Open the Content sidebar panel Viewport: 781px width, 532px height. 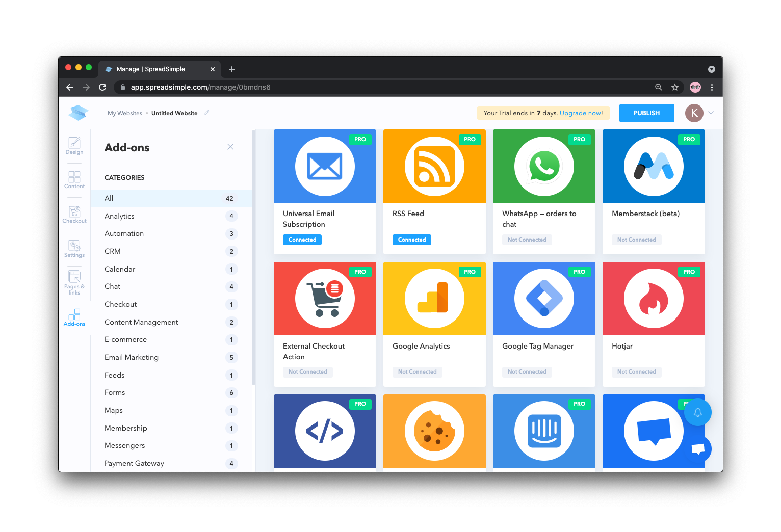click(x=74, y=180)
